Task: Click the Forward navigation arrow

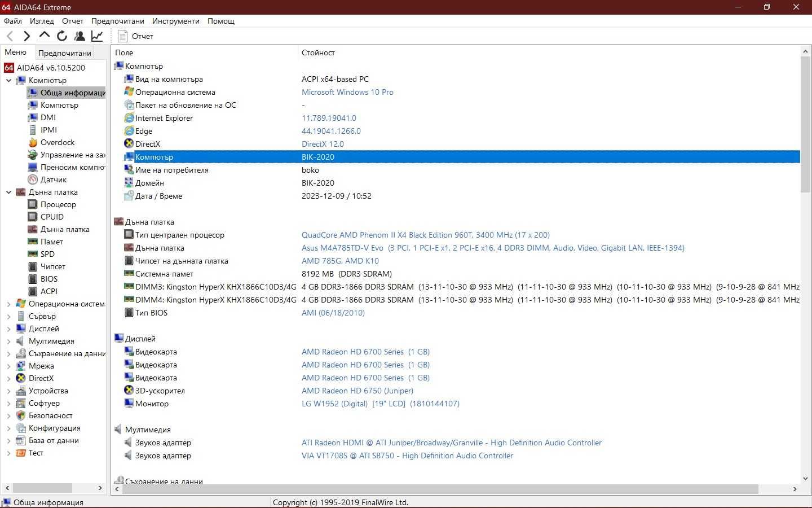Action: (x=27, y=36)
